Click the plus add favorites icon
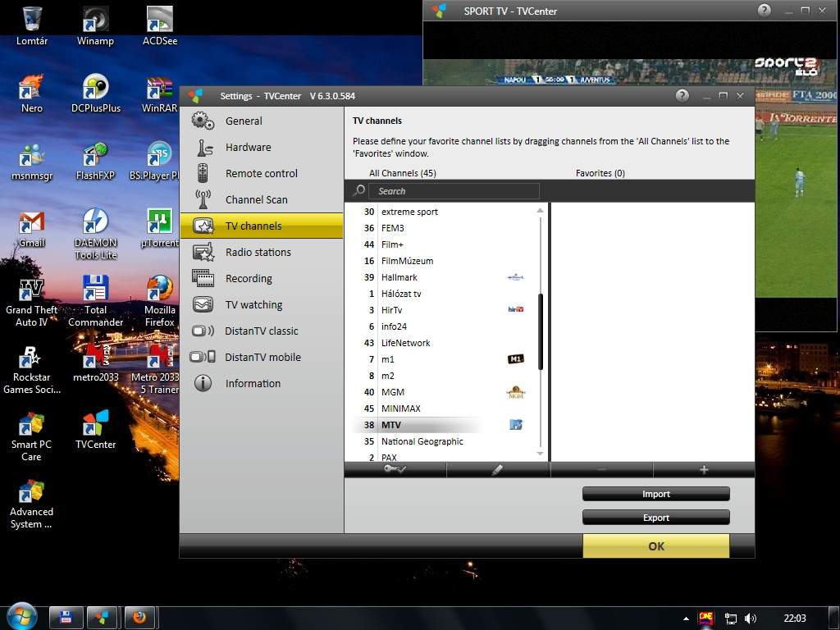The image size is (840, 630). tap(704, 470)
